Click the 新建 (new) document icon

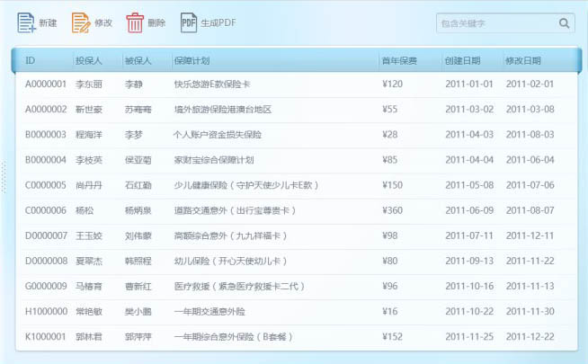click(x=27, y=22)
